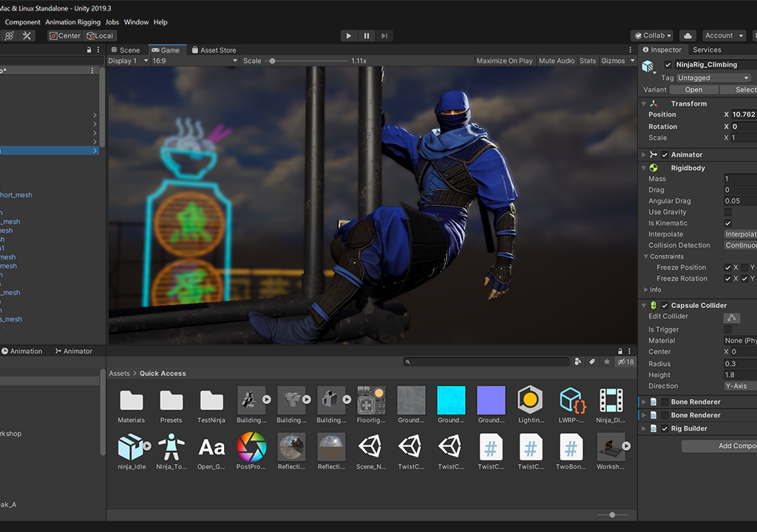Expand the Info foldout
Image resolution: width=757 pixels, height=532 pixels.
pyautogui.click(x=646, y=290)
